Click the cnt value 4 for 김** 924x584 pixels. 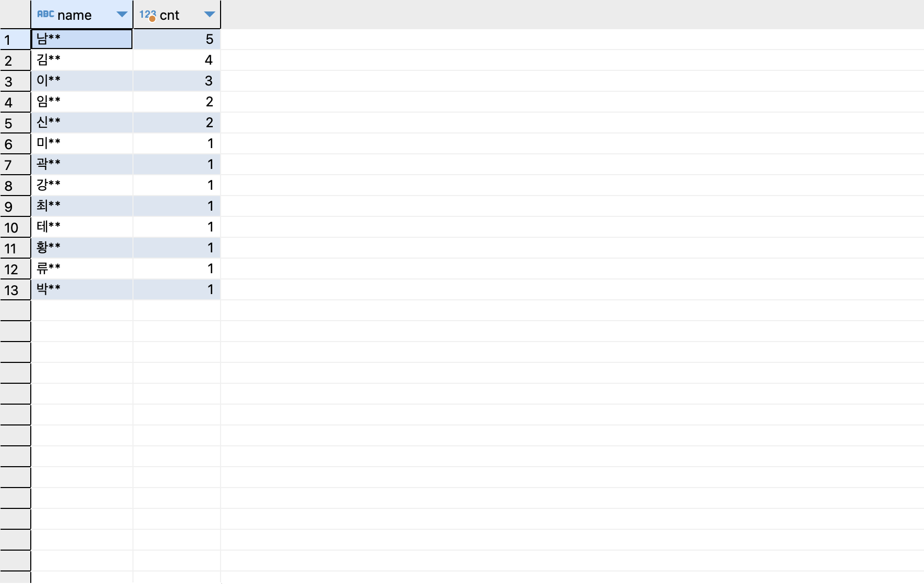click(177, 60)
